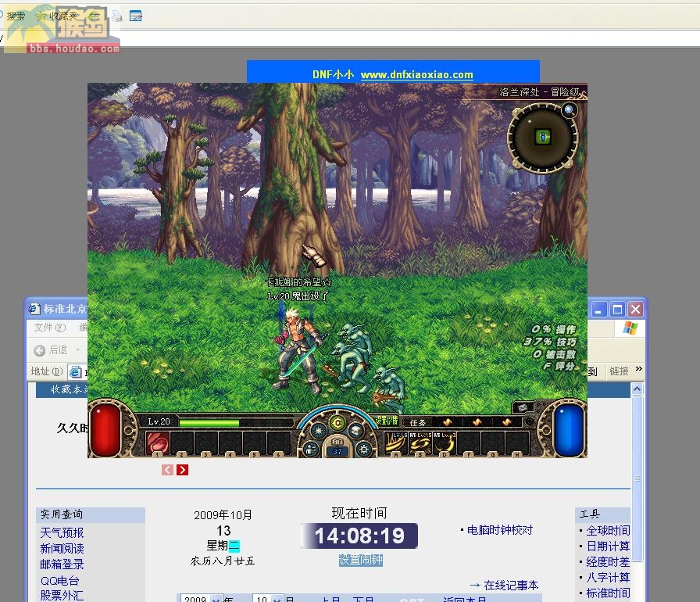Click the Favorites star icon in the toolbar

41,16
